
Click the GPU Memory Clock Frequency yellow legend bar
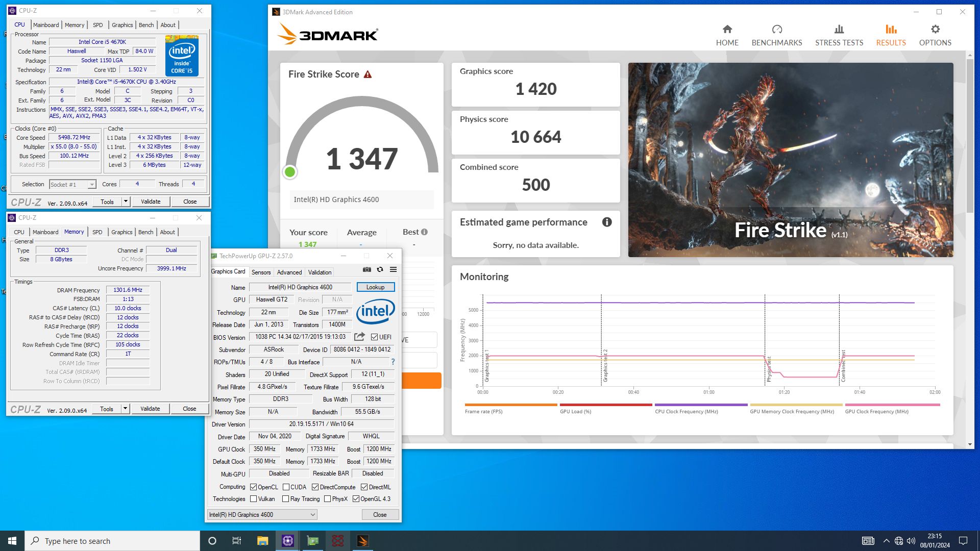[x=796, y=405]
